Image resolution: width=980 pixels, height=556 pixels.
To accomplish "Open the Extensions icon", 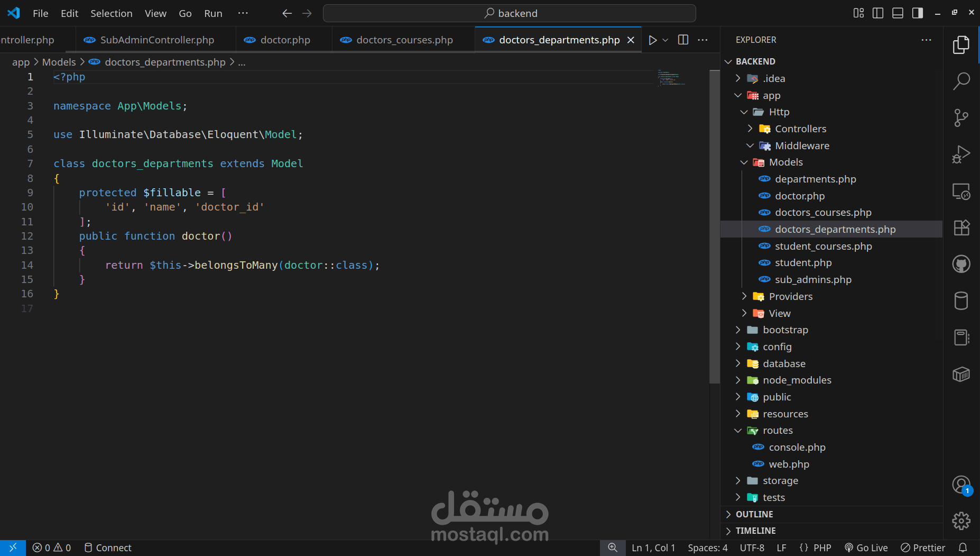I will click(961, 227).
